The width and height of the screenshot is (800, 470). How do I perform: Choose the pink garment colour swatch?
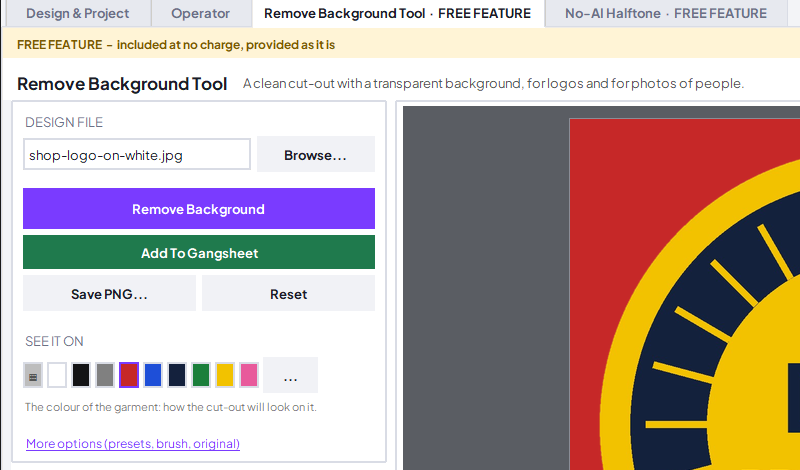click(x=249, y=376)
